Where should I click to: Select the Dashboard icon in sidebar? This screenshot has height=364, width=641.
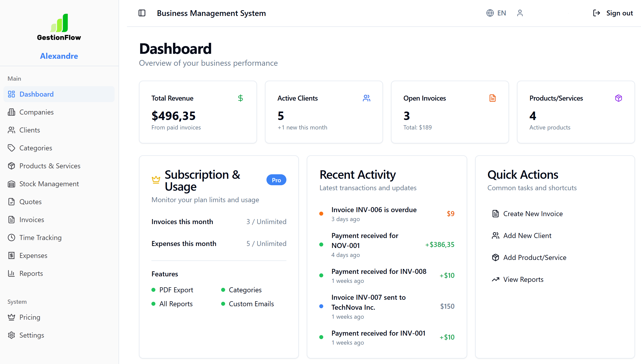point(11,94)
